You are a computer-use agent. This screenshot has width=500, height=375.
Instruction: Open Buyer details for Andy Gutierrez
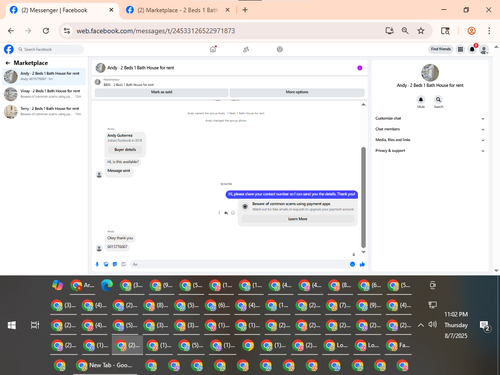point(125,150)
